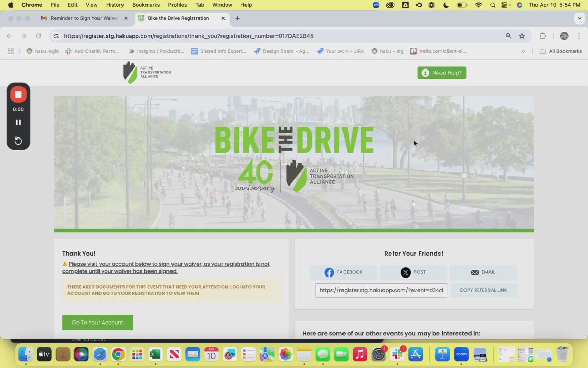The width and height of the screenshot is (588, 368).
Task: Open the Chrome application menu
Action: click(x=32, y=5)
